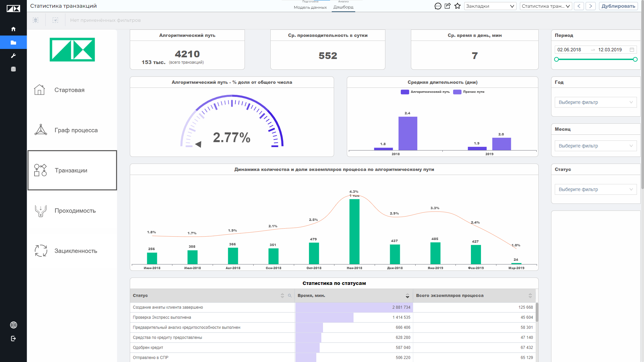Toggle Алгоритмический путь legend item
644x362 pixels.
425,92
